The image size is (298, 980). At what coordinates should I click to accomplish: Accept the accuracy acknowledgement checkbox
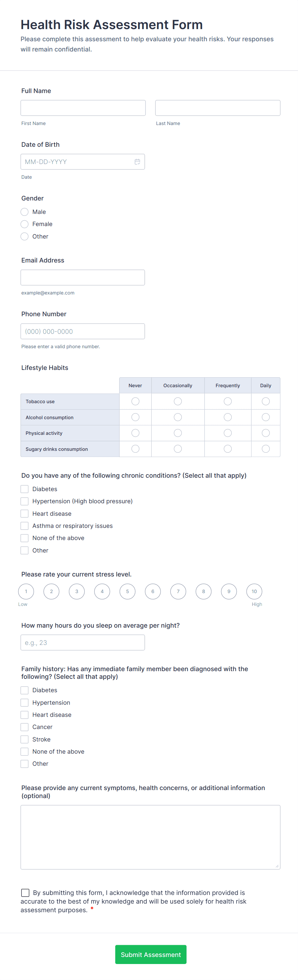25,892
